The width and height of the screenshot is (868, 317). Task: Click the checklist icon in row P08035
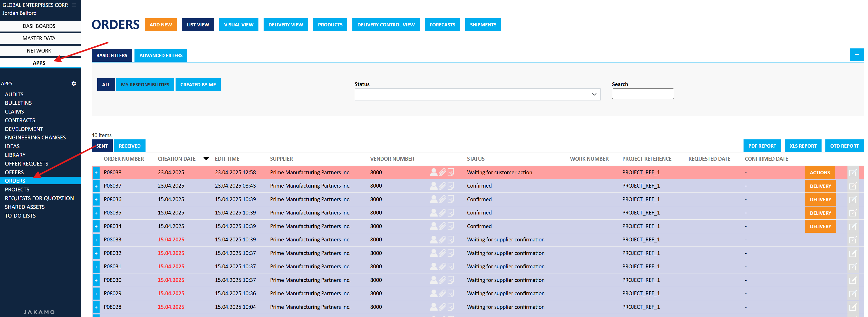[450, 213]
